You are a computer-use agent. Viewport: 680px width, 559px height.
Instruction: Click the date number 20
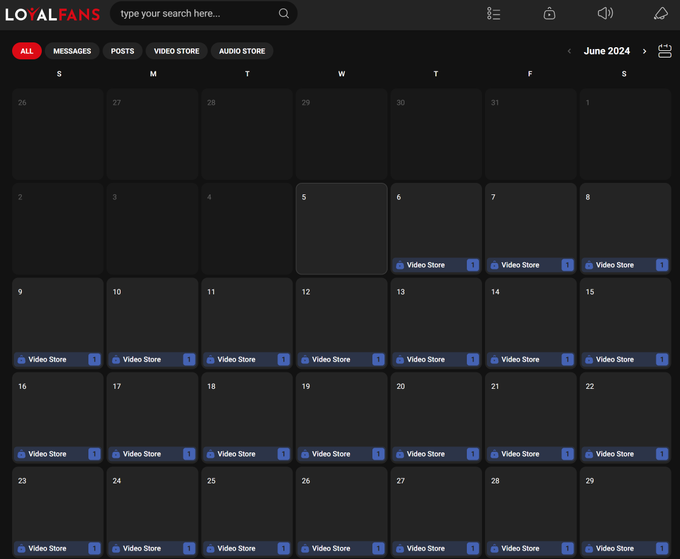400,386
